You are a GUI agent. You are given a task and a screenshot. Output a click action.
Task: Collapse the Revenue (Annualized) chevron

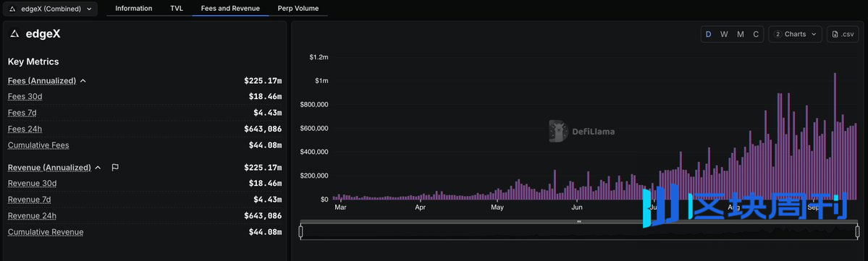[x=98, y=168]
